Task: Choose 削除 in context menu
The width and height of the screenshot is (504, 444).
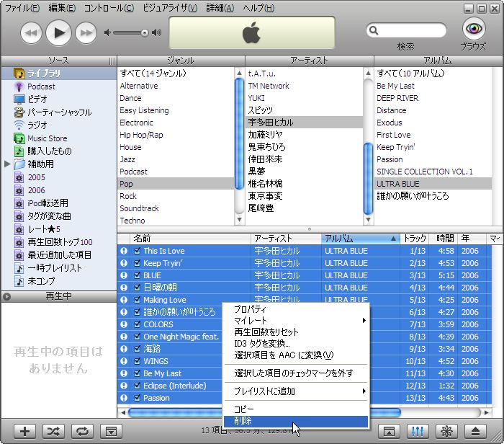Action: point(296,421)
